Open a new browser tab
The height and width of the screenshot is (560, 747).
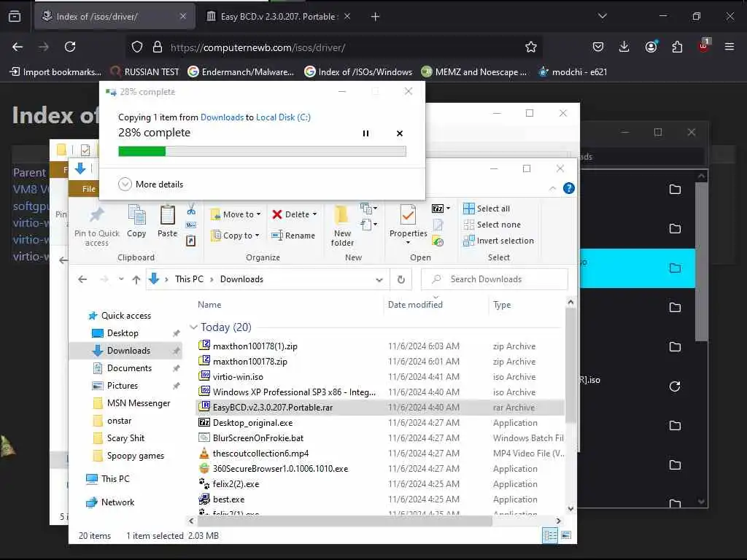[375, 17]
